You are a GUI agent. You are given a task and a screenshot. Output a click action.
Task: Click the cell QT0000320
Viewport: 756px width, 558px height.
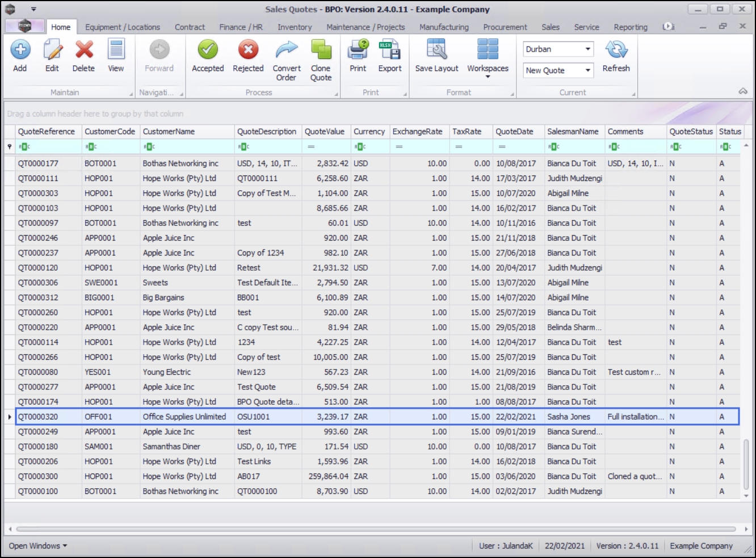coord(38,417)
